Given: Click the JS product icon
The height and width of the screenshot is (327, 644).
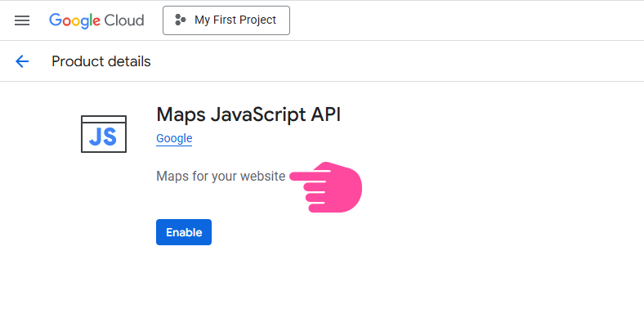Looking at the screenshot, I should (x=104, y=134).
